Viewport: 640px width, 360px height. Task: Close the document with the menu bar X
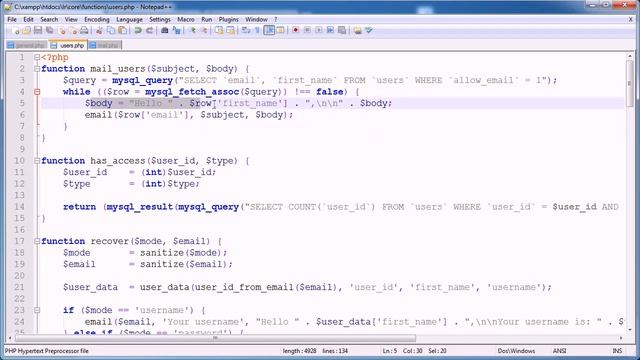click(x=631, y=19)
